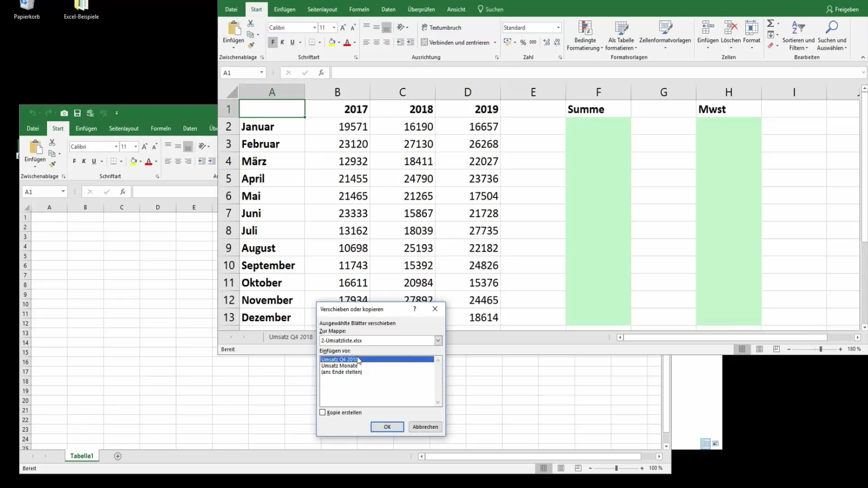Viewport: 868px width, 488px height.
Task: Click OK in Verschieben oder kopieren dialog
Action: pyautogui.click(x=387, y=427)
